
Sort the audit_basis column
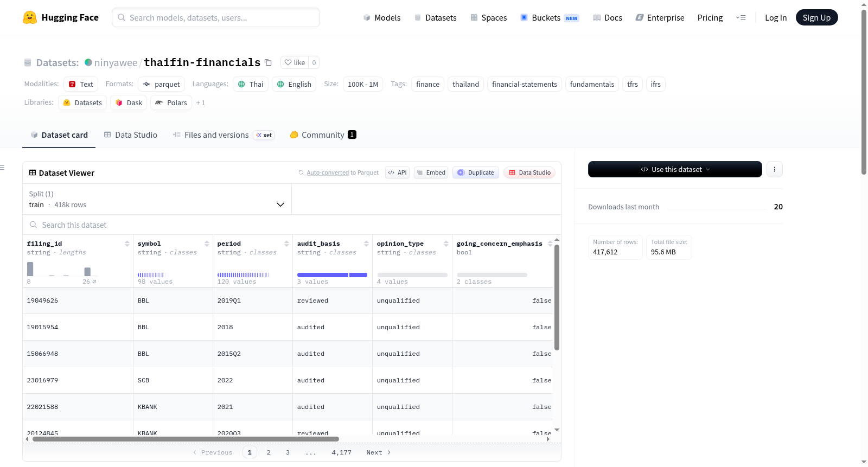[366, 244]
